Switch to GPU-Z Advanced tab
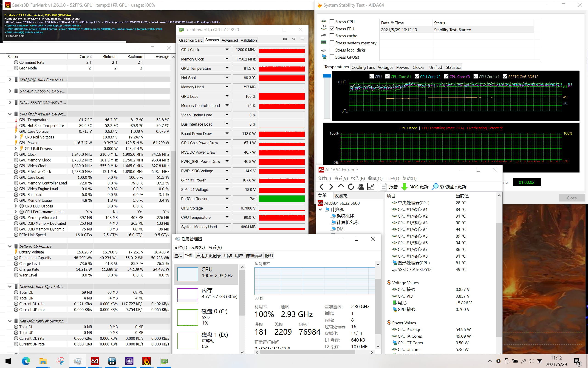588x368 pixels. pyautogui.click(x=230, y=40)
